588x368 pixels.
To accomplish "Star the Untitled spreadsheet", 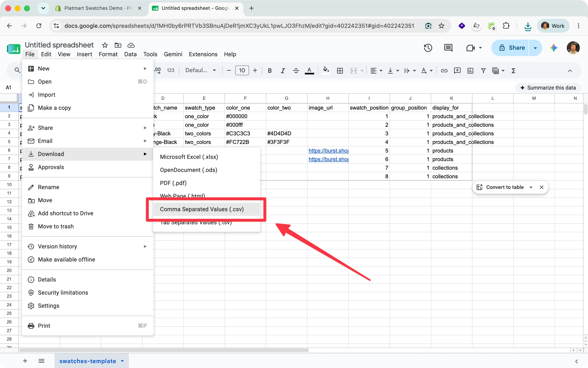I will pos(105,45).
